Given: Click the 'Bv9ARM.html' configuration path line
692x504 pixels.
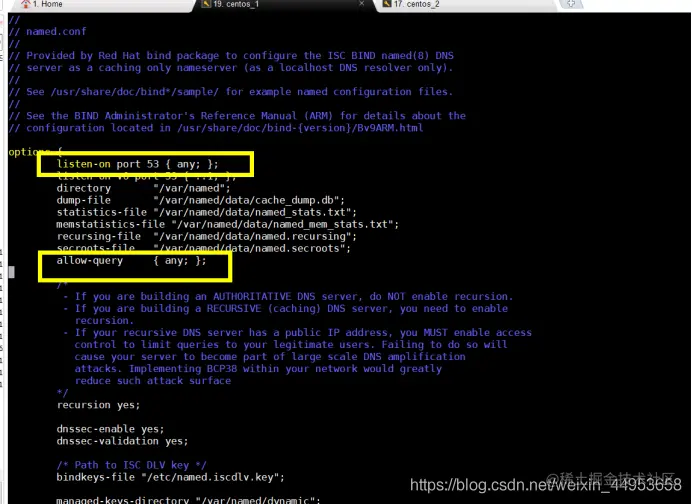Looking at the screenshot, I should coord(216,128).
